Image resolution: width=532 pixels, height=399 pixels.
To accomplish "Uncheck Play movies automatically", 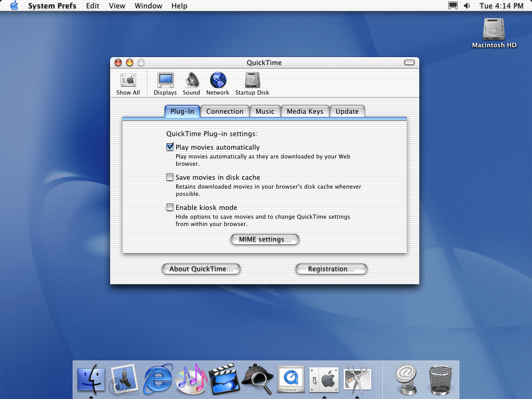I will pyautogui.click(x=170, y=147).
